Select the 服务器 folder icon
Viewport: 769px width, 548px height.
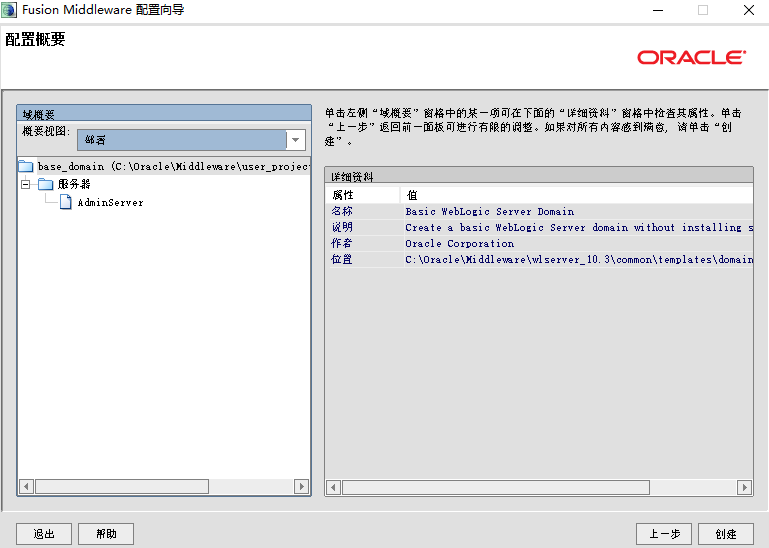click(46, 184)
